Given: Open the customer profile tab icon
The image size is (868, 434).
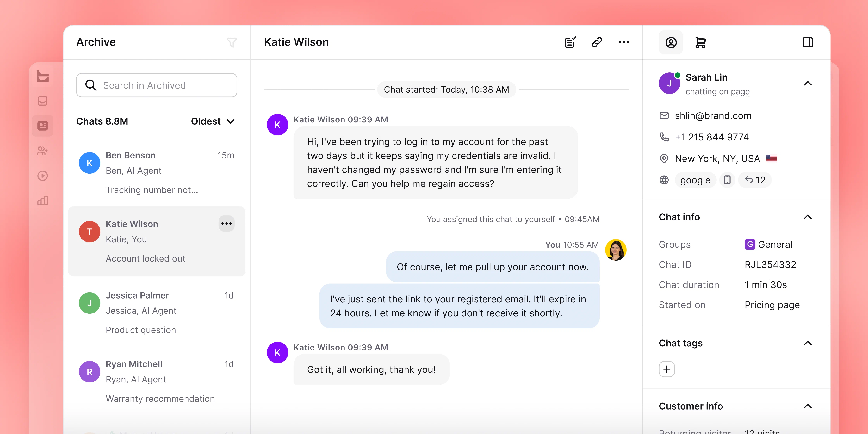Looking at the screenshot, I should 671,42.
